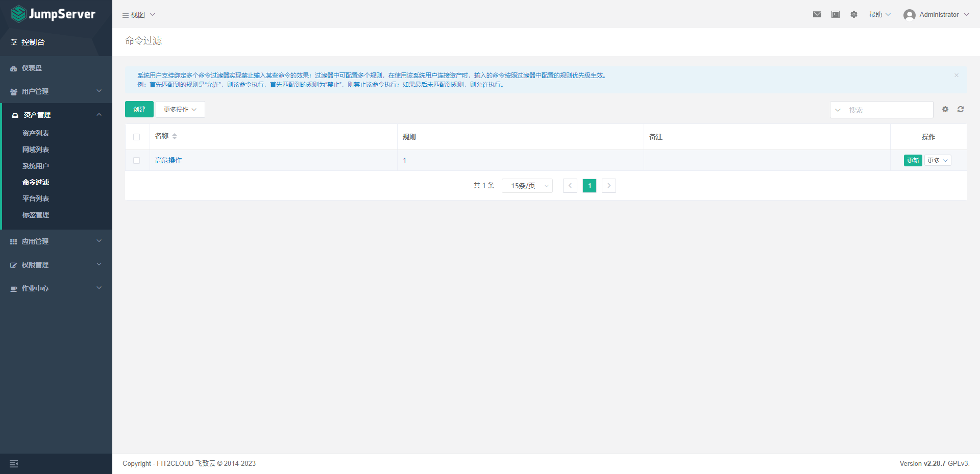Click the 视图 hamburger icon
Image resolution: width=980 pixels, height=474 pixels.
(x=125, y=15)
